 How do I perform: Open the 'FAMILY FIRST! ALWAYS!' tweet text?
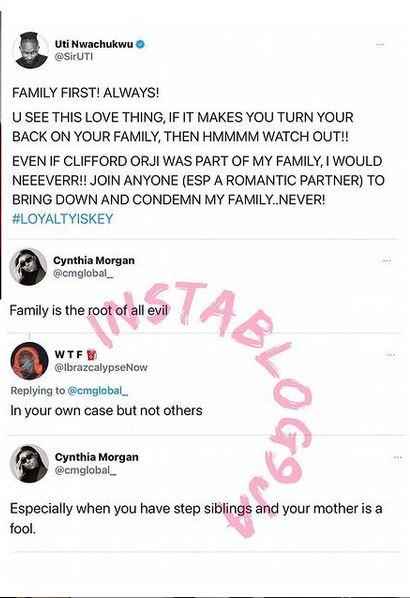[85, 93]
